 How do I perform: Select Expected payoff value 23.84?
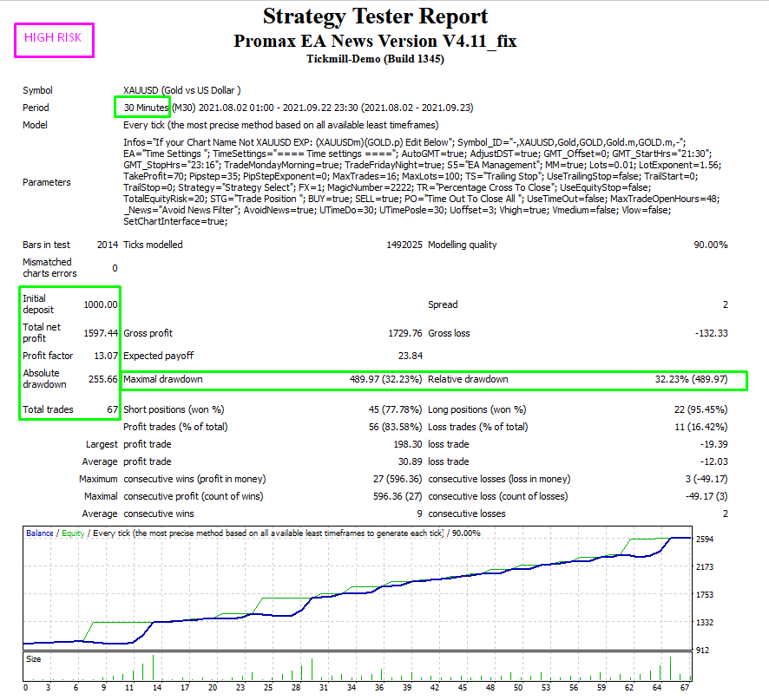tap(411, 356)
